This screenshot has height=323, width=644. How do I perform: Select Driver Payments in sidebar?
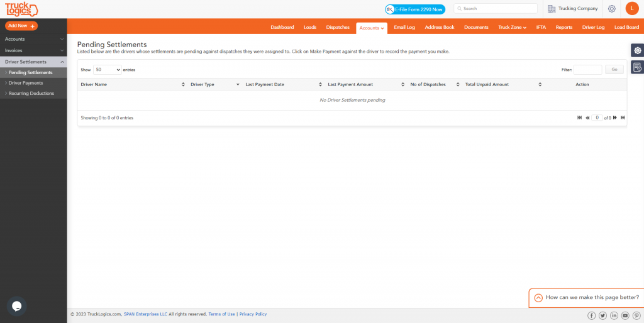[x=33, y=83]
